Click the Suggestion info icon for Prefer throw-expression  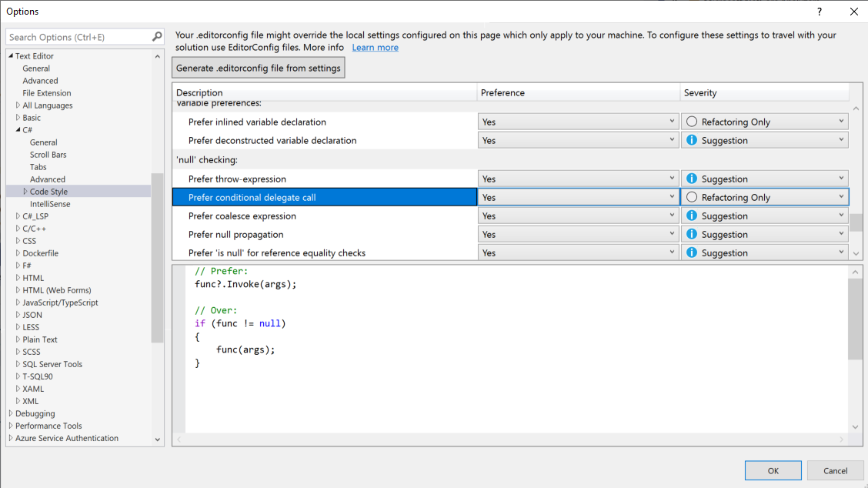pos(690,178)
